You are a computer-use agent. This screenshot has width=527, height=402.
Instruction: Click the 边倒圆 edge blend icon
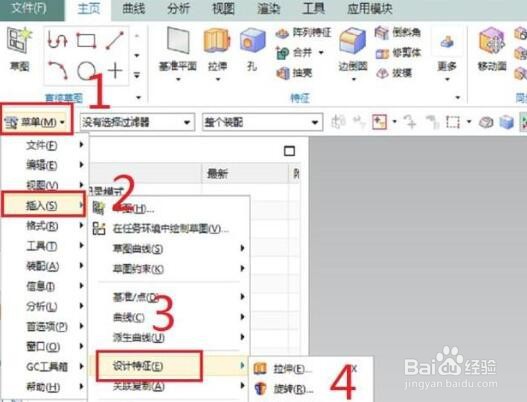pyautogui.click(x=352, y=42)
